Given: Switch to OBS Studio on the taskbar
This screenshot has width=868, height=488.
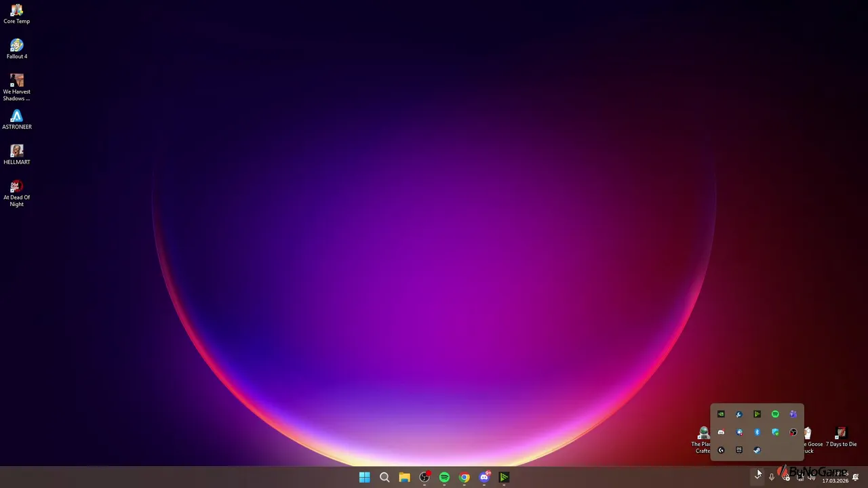Looking at the screenshot, I should [425, 477].
